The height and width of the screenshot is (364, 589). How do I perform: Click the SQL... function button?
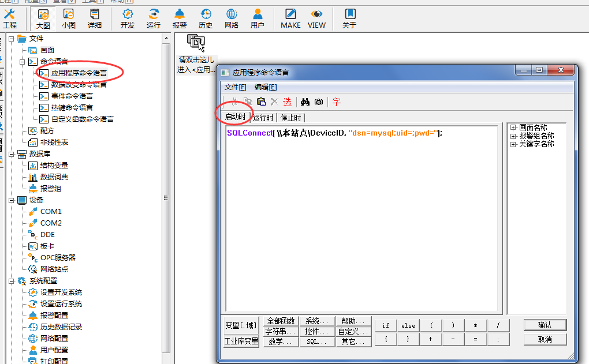(317, 342)
